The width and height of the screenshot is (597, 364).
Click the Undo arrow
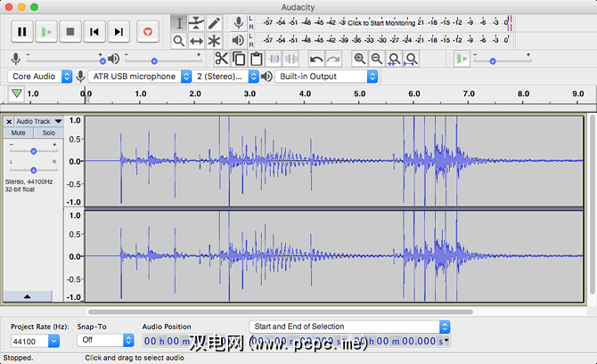coord(315,59)
